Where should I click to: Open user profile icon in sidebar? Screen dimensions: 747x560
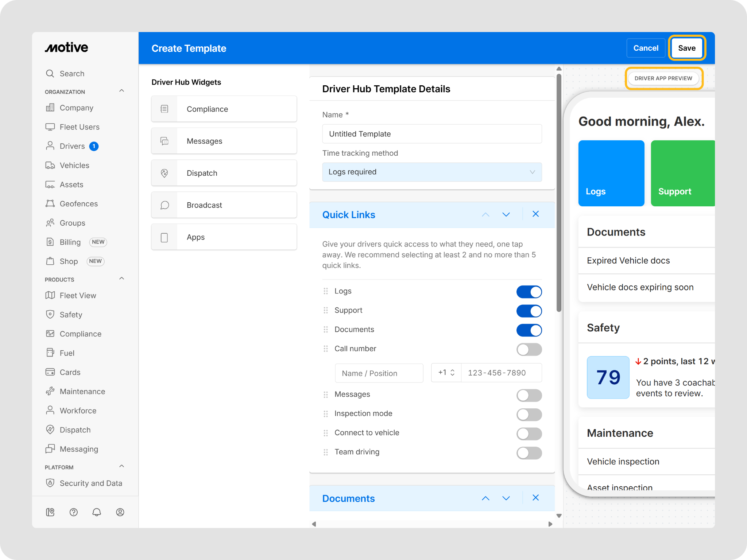[120, 512]
